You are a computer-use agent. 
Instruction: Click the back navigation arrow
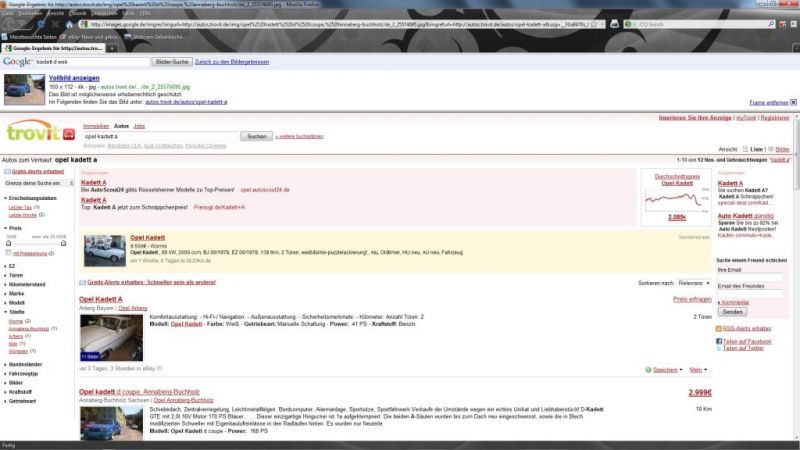pos(11,24)
